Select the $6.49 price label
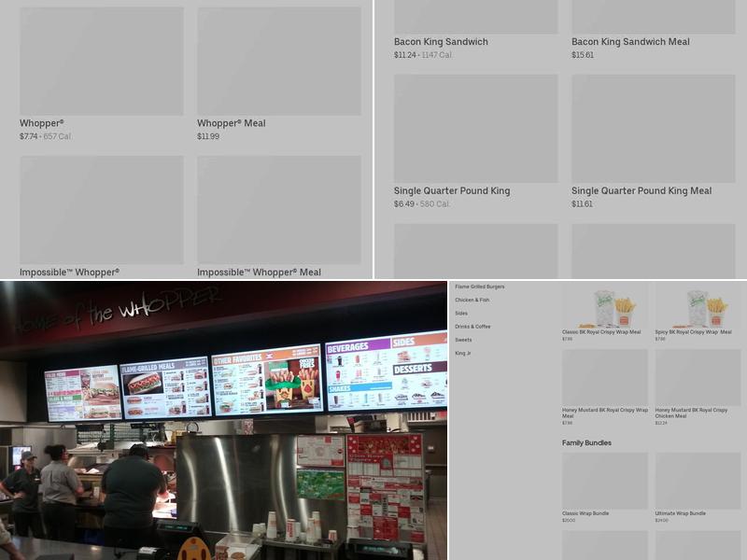 pyautogui.click(x=404, y=203)
